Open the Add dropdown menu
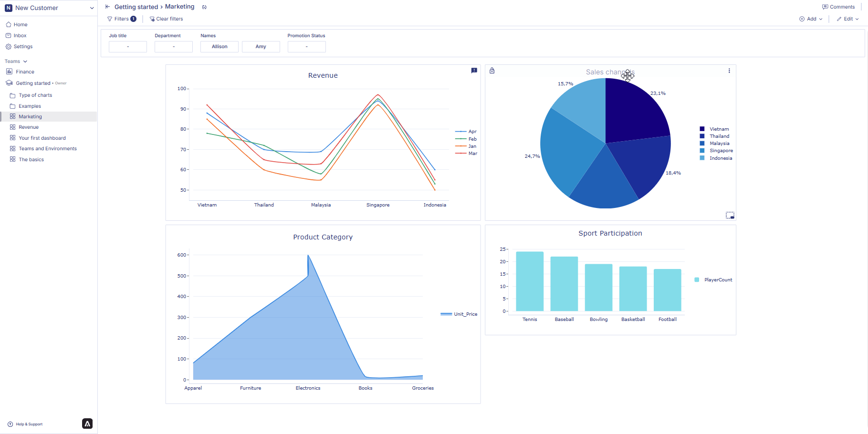This screenshot has width=868, height=434. [x=811, y=19]
